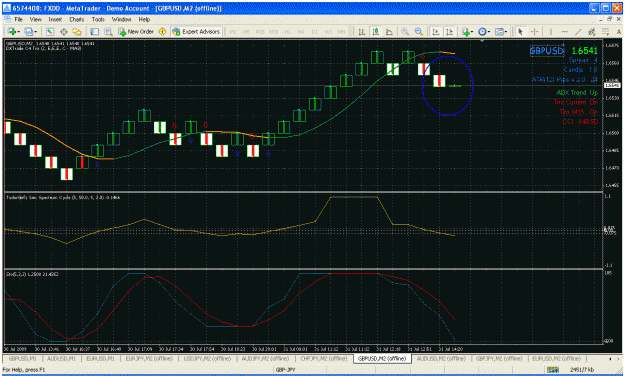Switch to GBPJPY,M2 (offline) tab
The height and width of the screenshot is (376, 625).
[x=499, y=358]
